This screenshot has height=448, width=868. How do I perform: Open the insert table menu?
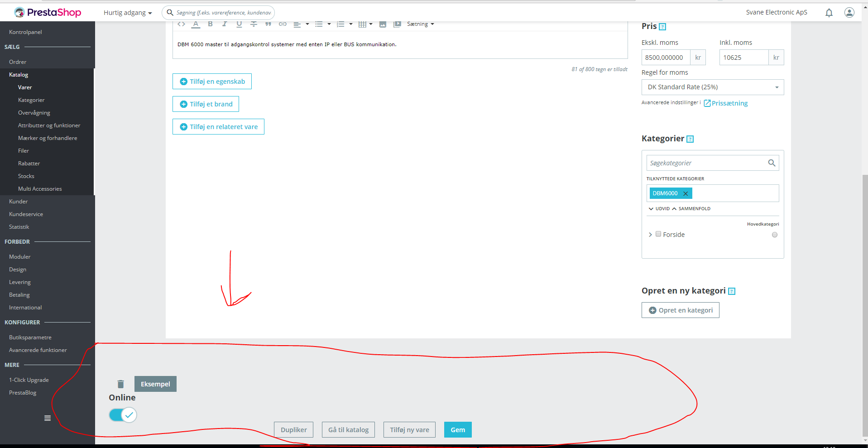tap(365, 24)
